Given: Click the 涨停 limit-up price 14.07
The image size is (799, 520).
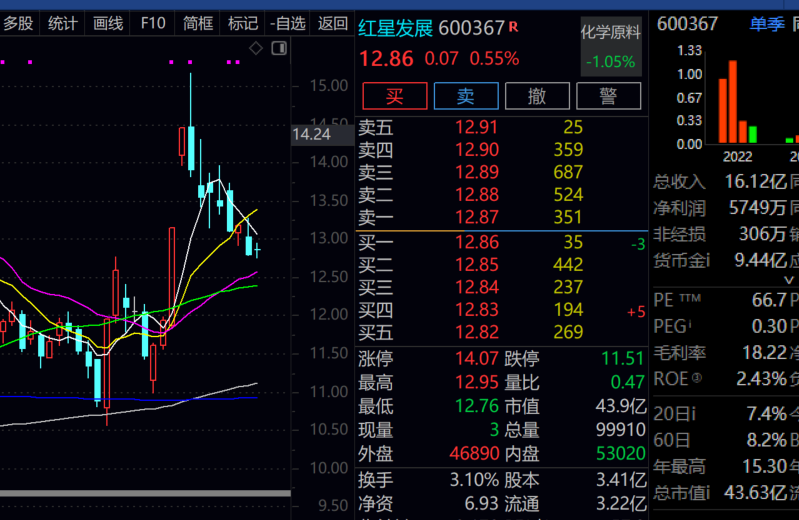Looking at the screenshot, I should 476,358.
